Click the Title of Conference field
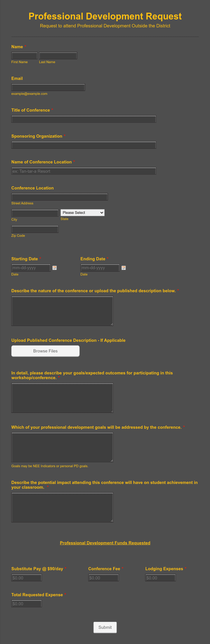210x644 pixels. 84,119
